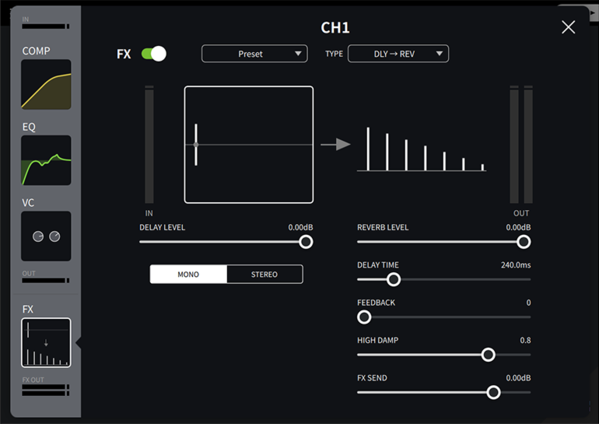
Task: Expand the TYPE DLY→REV dropdown
Action: coord(398,54)
